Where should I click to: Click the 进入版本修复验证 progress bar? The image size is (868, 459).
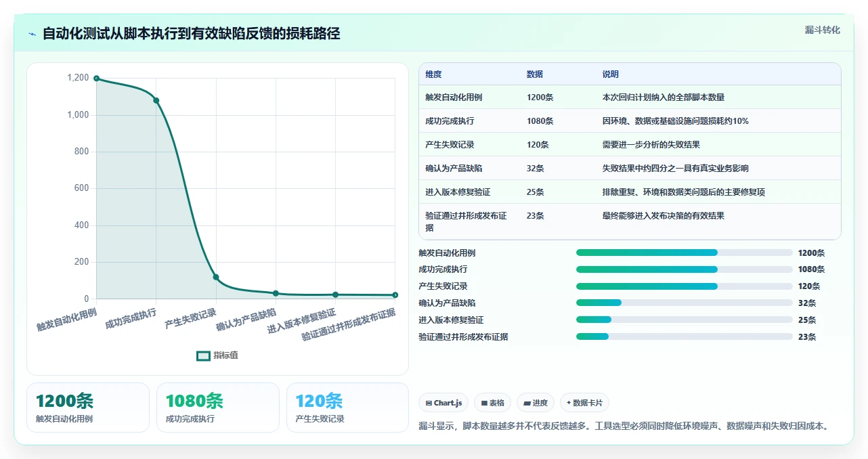click(x=684, y=320)
